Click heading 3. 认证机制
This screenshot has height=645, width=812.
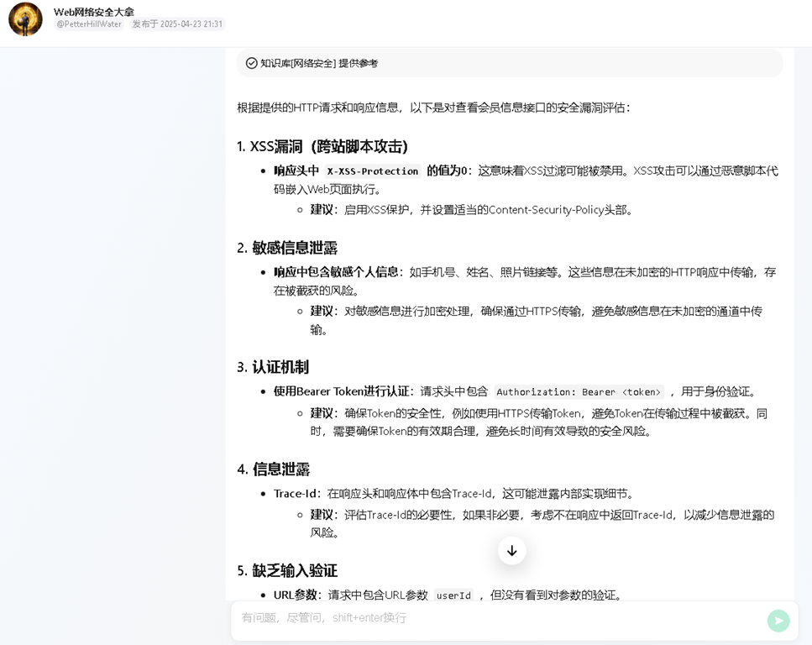(273, 367)
